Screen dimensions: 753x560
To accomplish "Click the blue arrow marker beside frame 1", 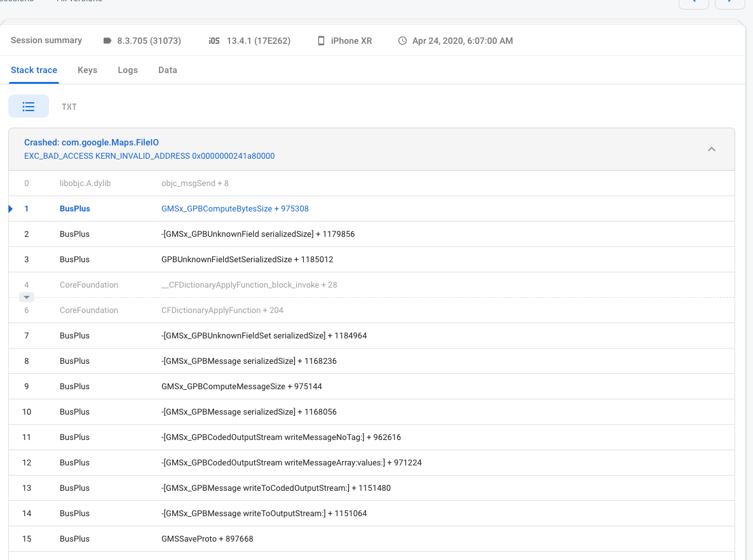I will click(x=11, y=208).
